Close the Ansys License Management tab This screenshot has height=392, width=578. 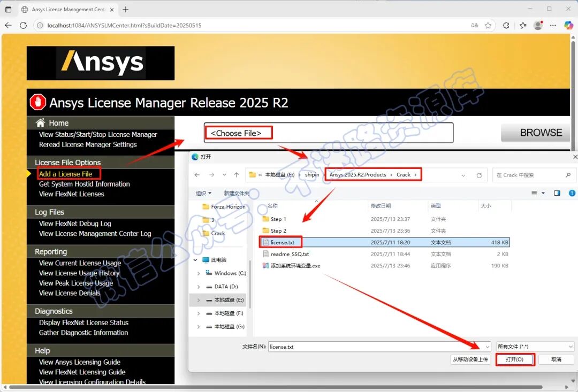(112, 10)
